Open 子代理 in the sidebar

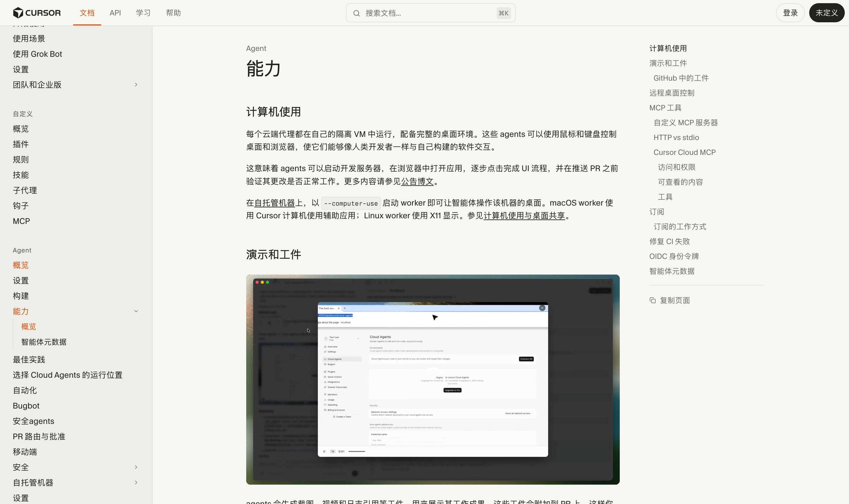click(25, 190)
